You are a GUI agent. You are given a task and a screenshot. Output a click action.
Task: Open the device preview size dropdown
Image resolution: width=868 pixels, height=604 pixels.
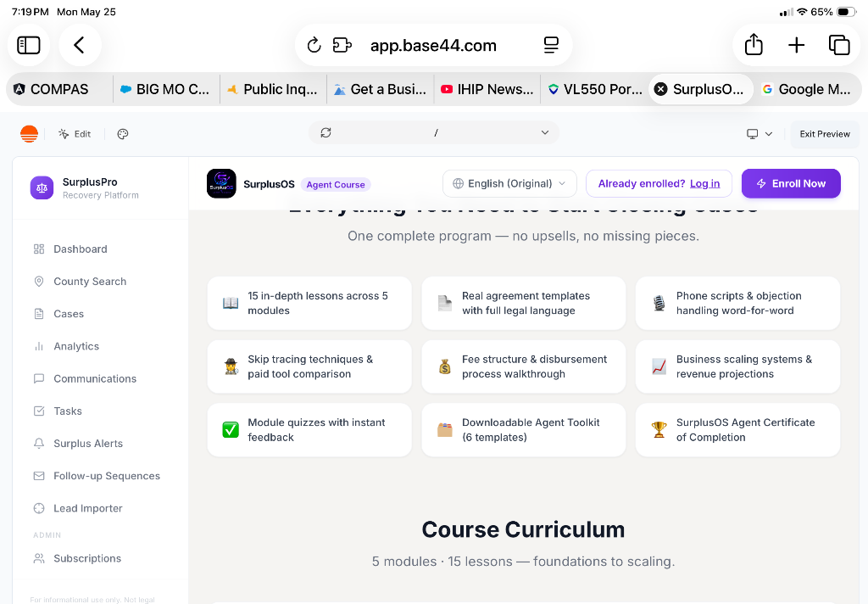tap(759, 133)
